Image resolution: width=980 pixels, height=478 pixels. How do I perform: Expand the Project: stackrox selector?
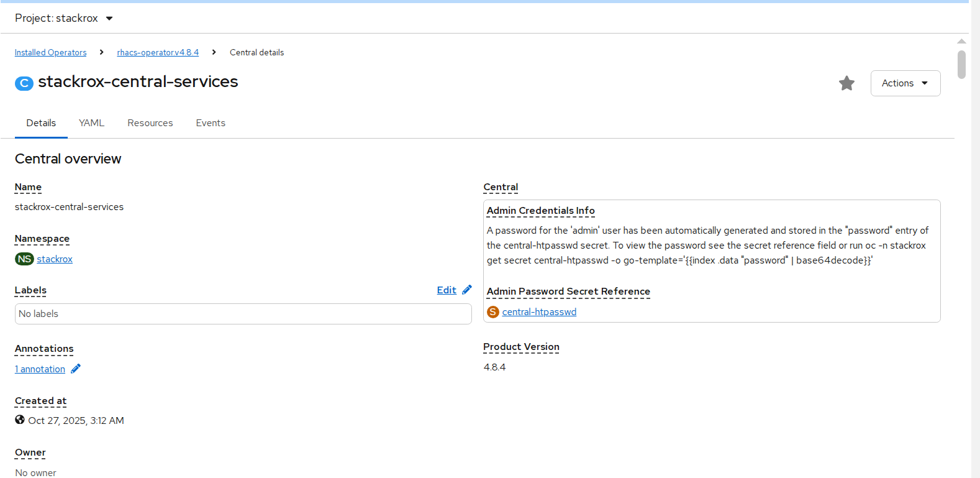click(64, 18)
